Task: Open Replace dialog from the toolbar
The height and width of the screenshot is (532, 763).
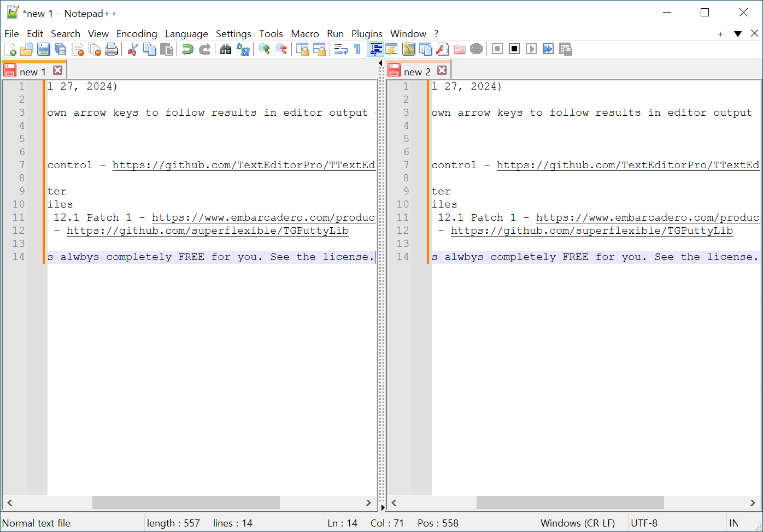Action: point(243,49)
